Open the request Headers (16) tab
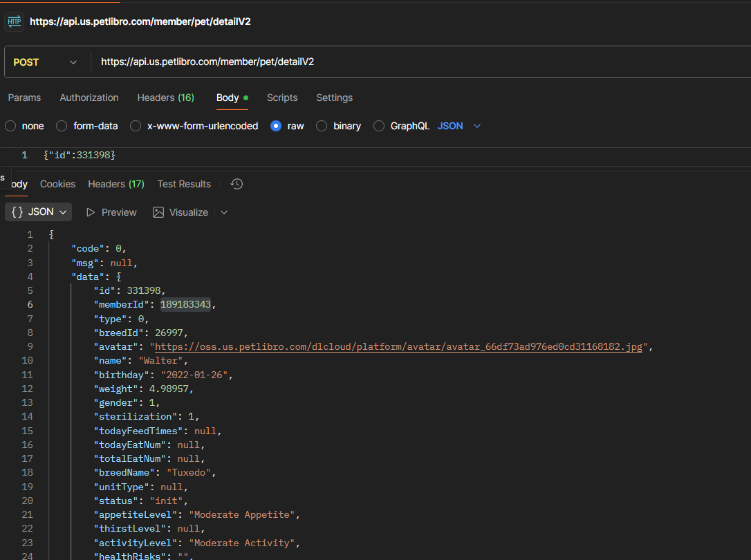Screen dimensions: 751x560 pos(165,97)
